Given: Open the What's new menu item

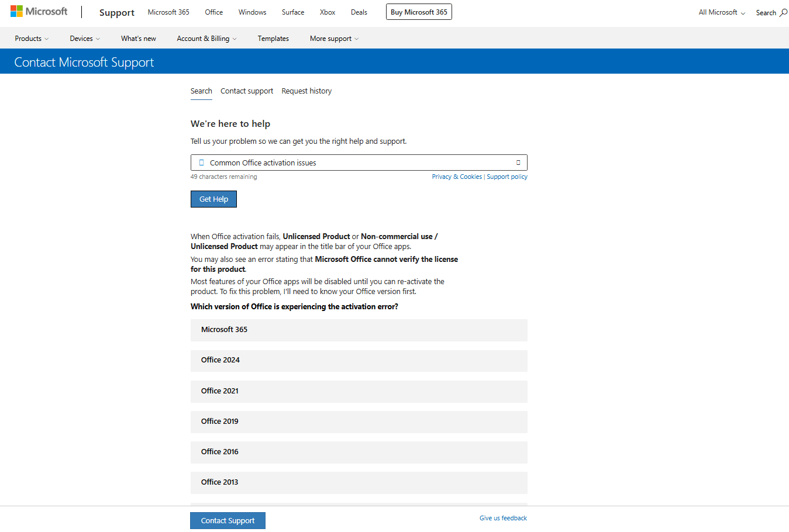Looking at the screenshot, I should [139, 39].
